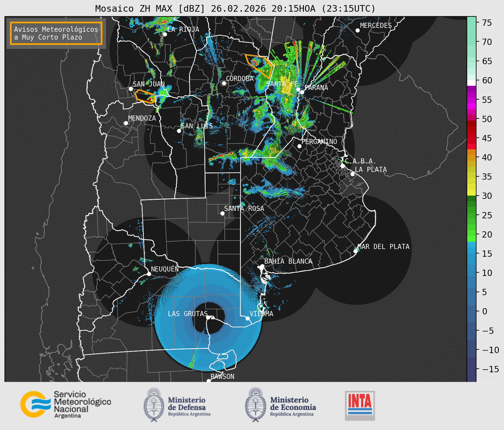Click the Ministerio de Defensa crest
Image resolution: width=504 pixels, height=430 pixels.
154,405
